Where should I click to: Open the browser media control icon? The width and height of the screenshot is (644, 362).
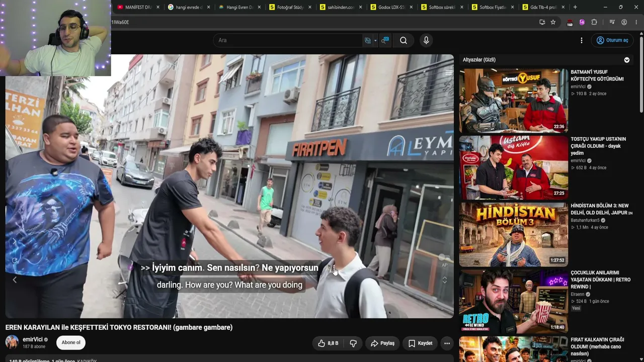coord(612,22)
